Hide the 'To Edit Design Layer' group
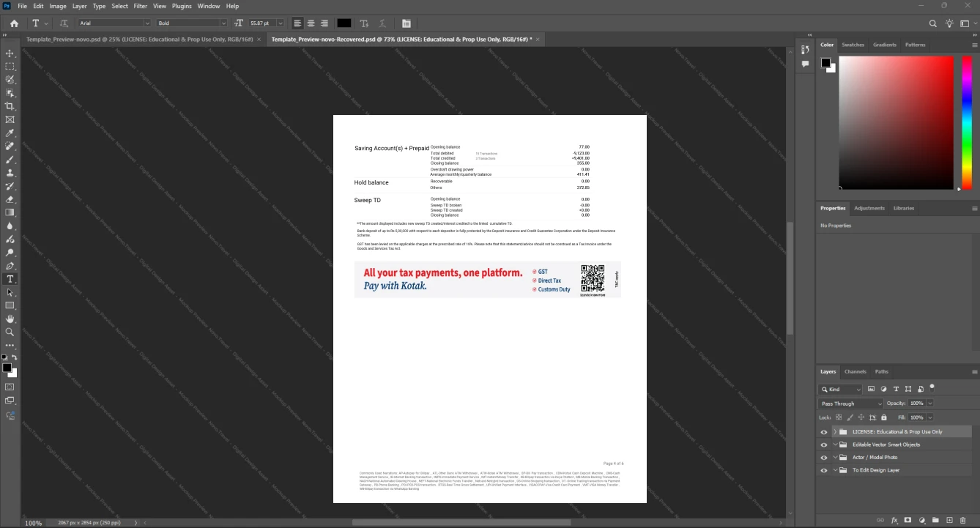 [x=824, y=470]
